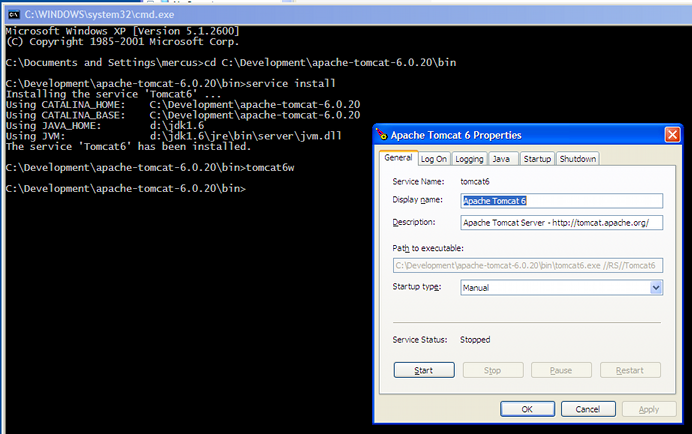Click the 'has been installed' line in cmd

click(x=128, y=147)
